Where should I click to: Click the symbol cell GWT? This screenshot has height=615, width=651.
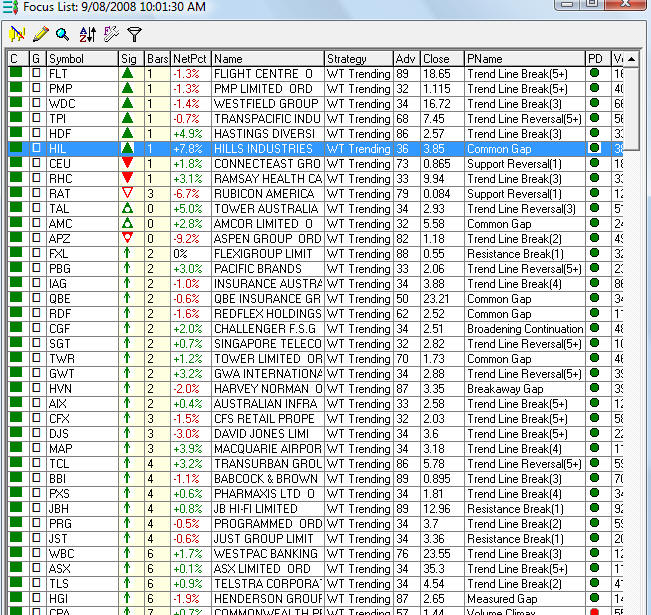pyautogui.click(x=82, y=374)
